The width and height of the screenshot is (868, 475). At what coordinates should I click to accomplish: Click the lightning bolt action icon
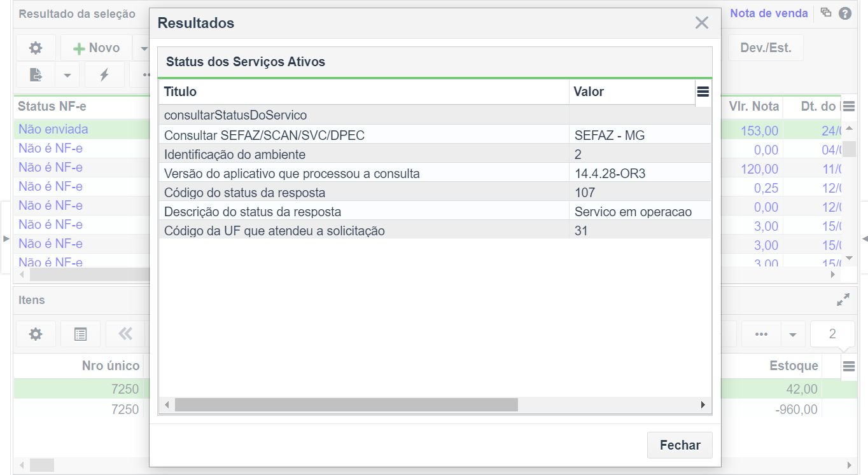104,75
